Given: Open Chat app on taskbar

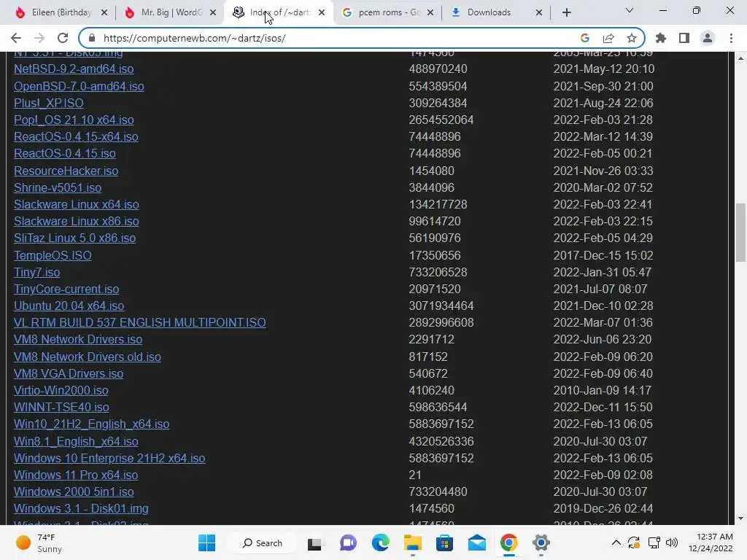Looking at the screenshot, I should (348, 542).
